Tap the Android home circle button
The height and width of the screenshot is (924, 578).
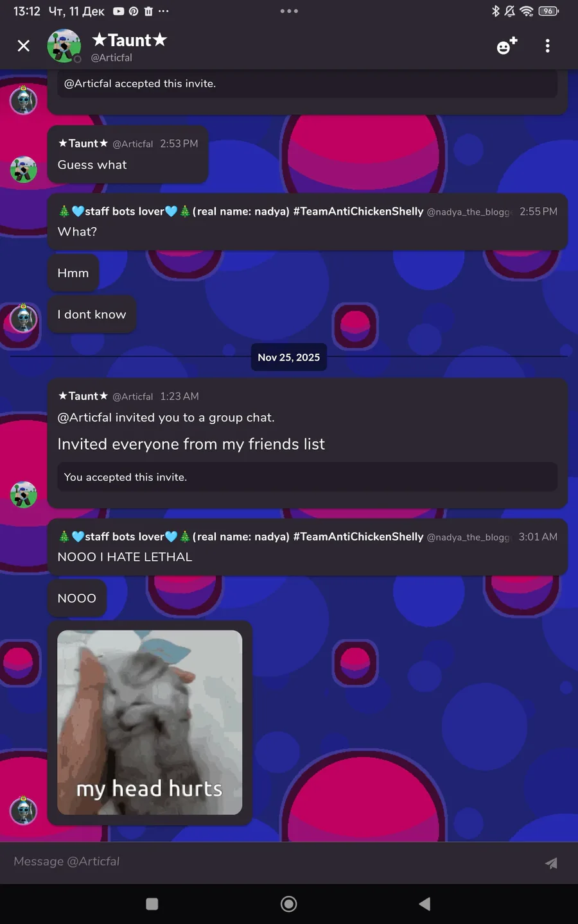click(x=289, y=903)
